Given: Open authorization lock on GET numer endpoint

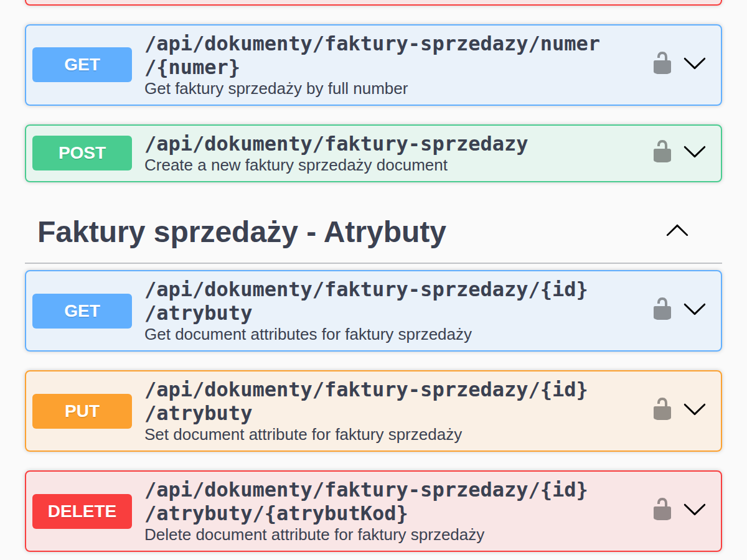Looking at the screenshot, I should pyautogui.click(x=662, y=63).
